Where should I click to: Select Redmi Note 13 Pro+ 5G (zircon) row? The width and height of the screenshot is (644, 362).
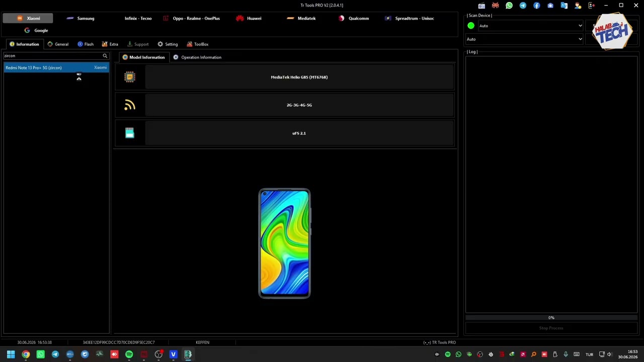click(x=56, y=67)
